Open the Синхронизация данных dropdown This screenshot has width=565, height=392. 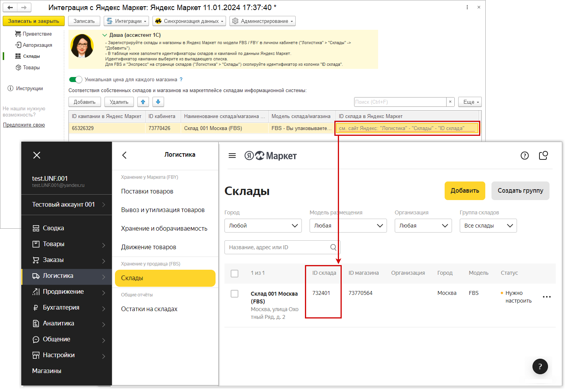tap(189, 21)
